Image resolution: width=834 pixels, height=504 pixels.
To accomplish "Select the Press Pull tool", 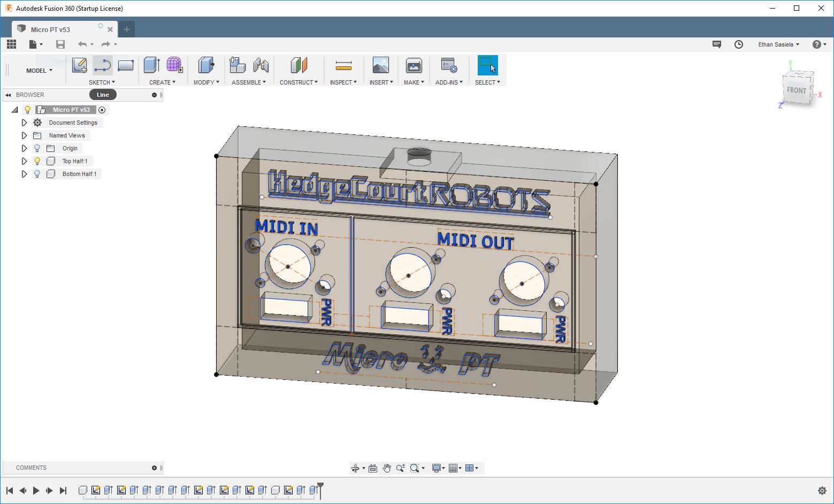I will (x=206, y=65).
